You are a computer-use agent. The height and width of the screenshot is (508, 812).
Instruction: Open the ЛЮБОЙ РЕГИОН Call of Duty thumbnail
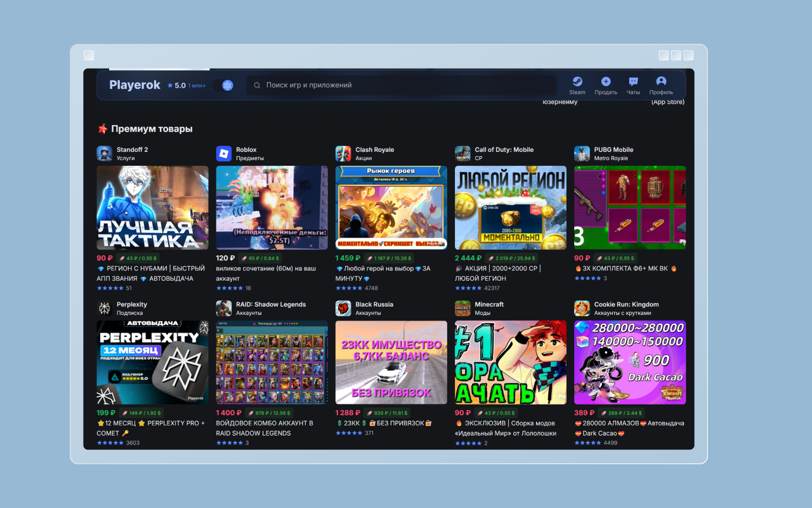tap(511, 208)
